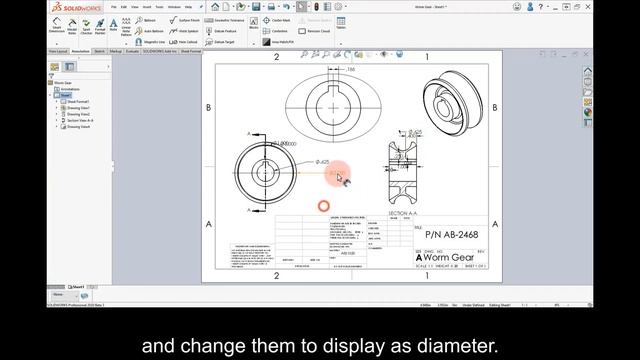Viewport: 640px width, 360px height.
Task: Switch to the Evaluate tab
Action: pyautogui.click(x=132, y=51)
